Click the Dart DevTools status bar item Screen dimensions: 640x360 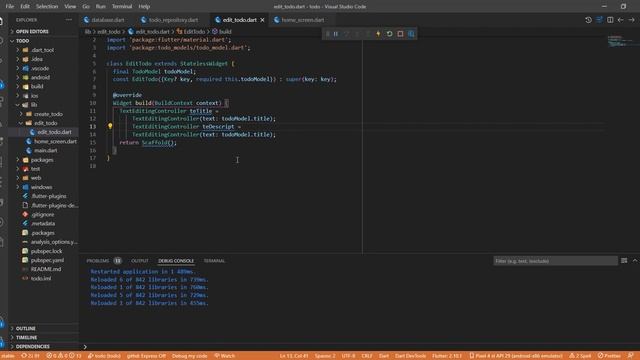[410, 356]
